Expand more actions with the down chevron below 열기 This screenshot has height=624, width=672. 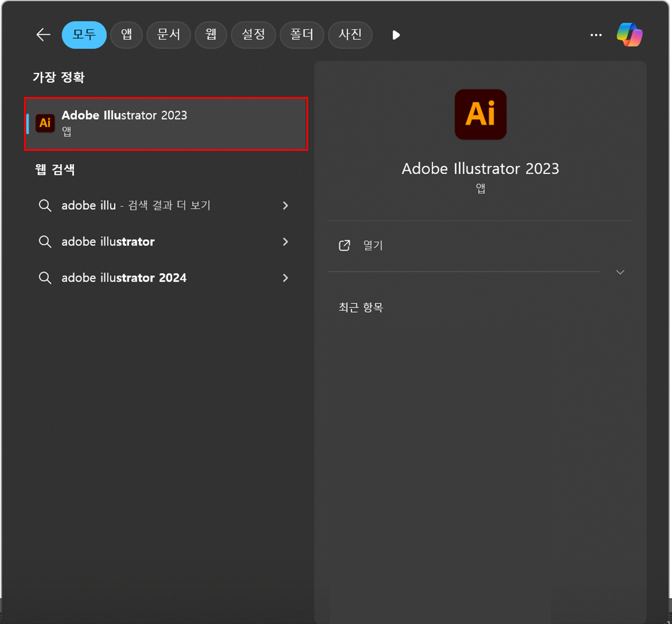tap(620, 272)
